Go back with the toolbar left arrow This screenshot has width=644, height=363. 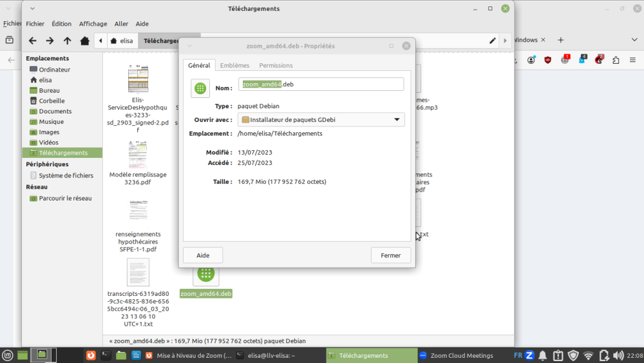pos(32,41)
